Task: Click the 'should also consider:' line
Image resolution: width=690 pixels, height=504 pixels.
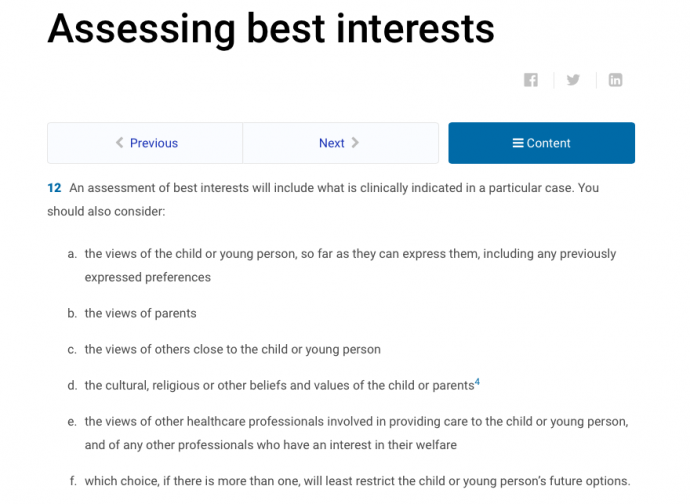Action: click(x=106, y=212)
